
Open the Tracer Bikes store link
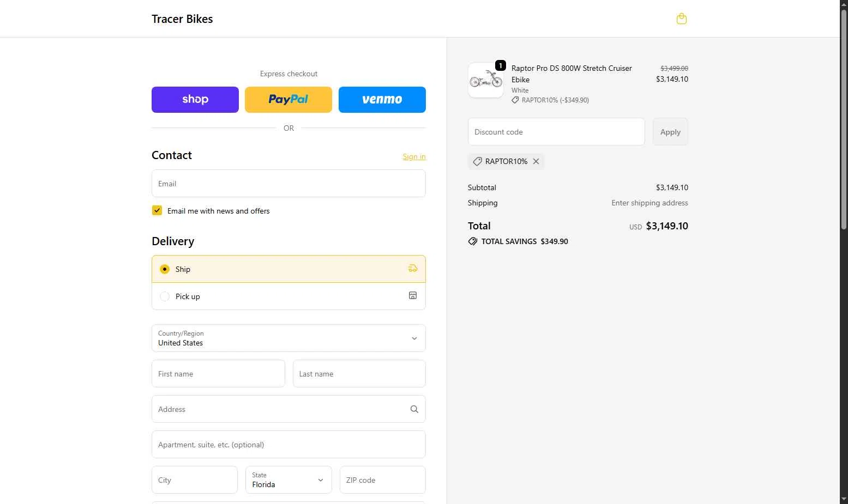click(x=182, y=19)
